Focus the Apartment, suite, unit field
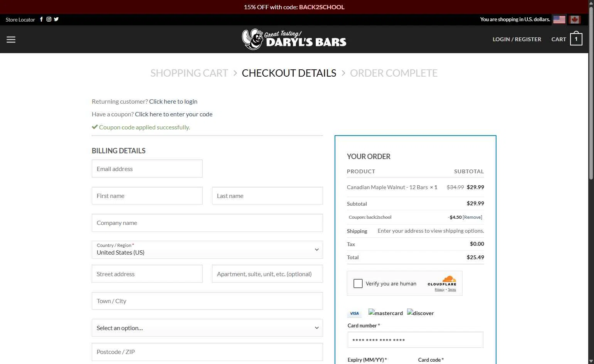The width and height of the screenshot is (594, 364). (x=268, y=274)
